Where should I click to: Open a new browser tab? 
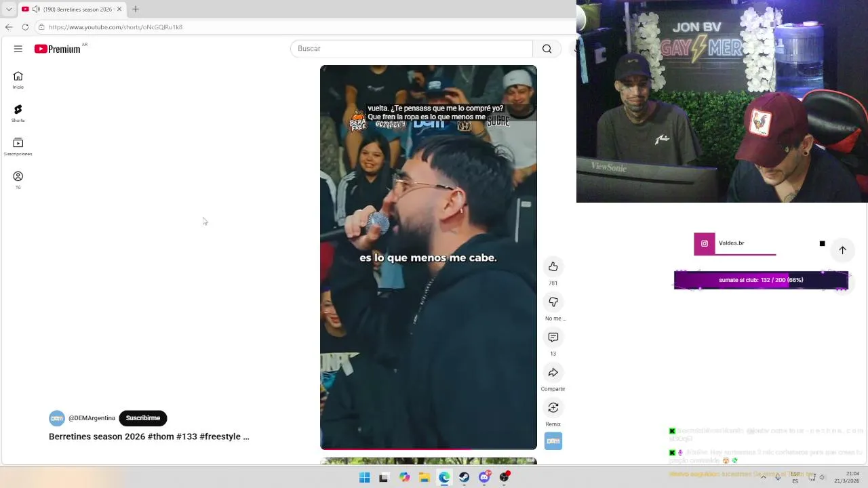pos(136,9)
